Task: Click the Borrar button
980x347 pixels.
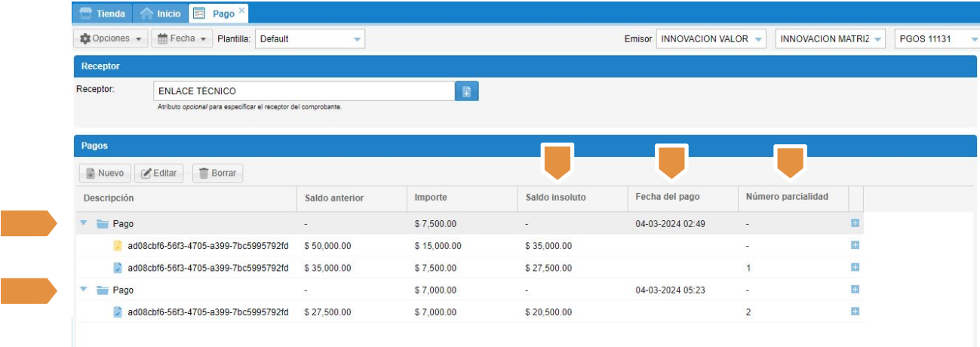Action: click(x=217, y=173)
